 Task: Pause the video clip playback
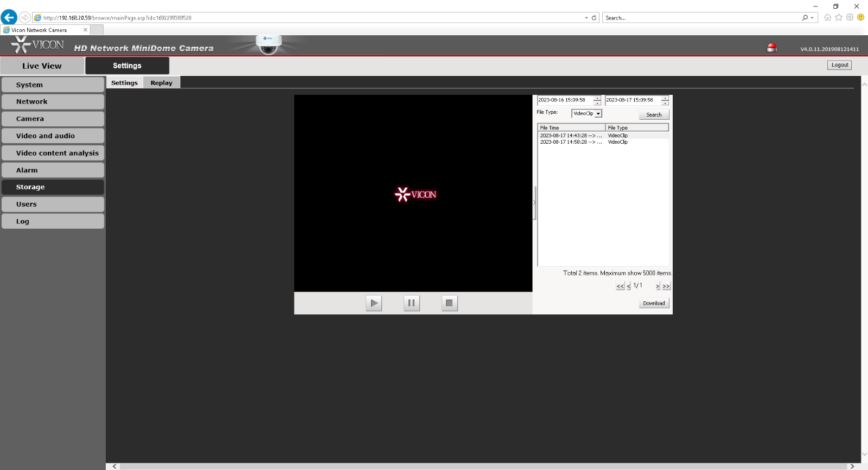[411, 303]
